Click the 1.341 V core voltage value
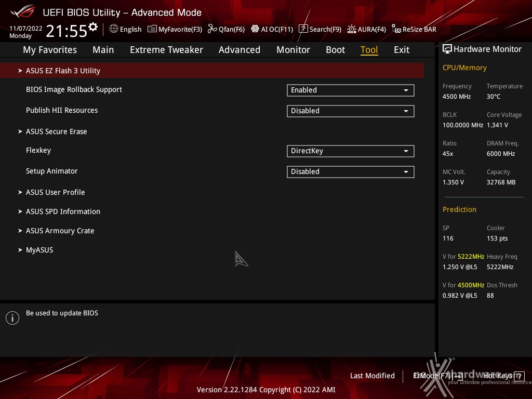 pos(497,125)
